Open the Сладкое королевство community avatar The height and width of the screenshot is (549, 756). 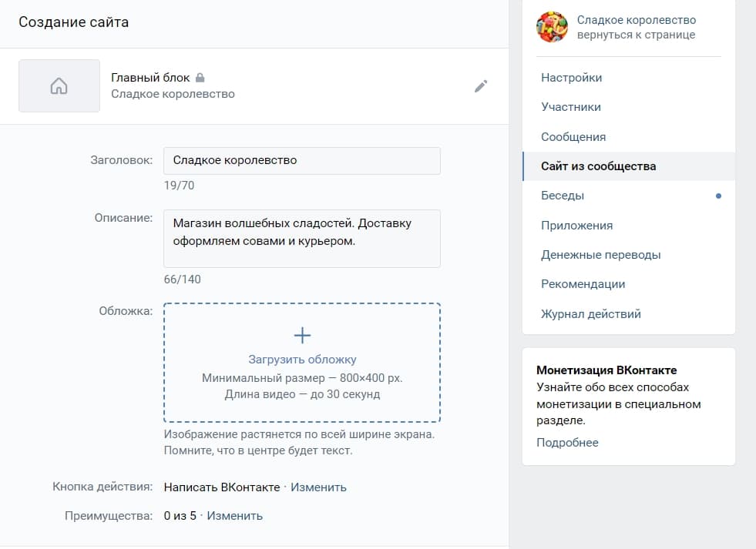point(552,26)
